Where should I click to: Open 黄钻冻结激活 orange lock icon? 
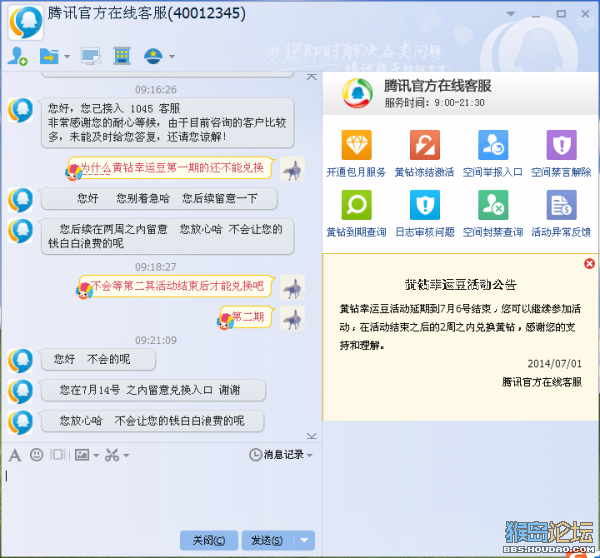pyautogui.click(x=425, y=145)
